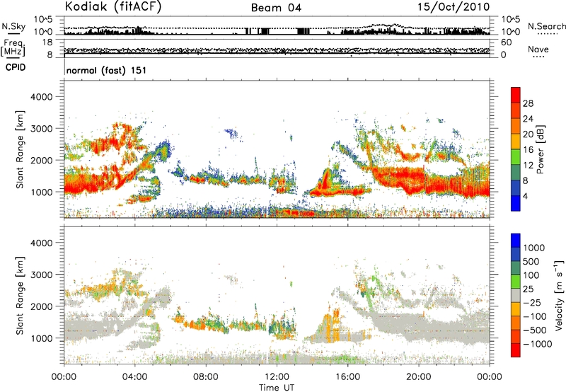Click the '20:00' time axis label

(418, 377)
